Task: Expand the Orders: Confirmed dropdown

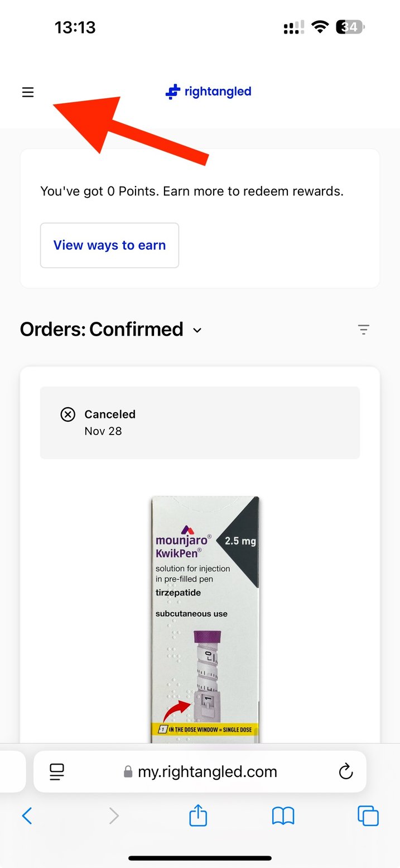Action: point(197,330)
